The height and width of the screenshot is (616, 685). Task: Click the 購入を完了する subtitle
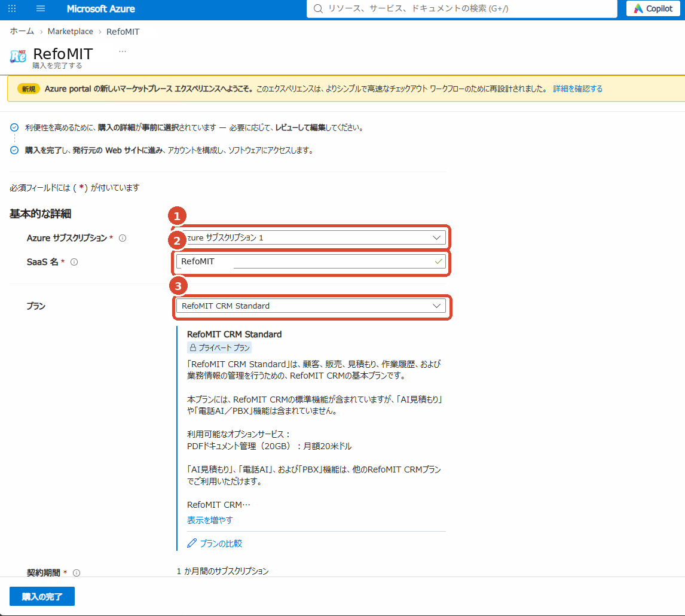(x=57, y=66)
